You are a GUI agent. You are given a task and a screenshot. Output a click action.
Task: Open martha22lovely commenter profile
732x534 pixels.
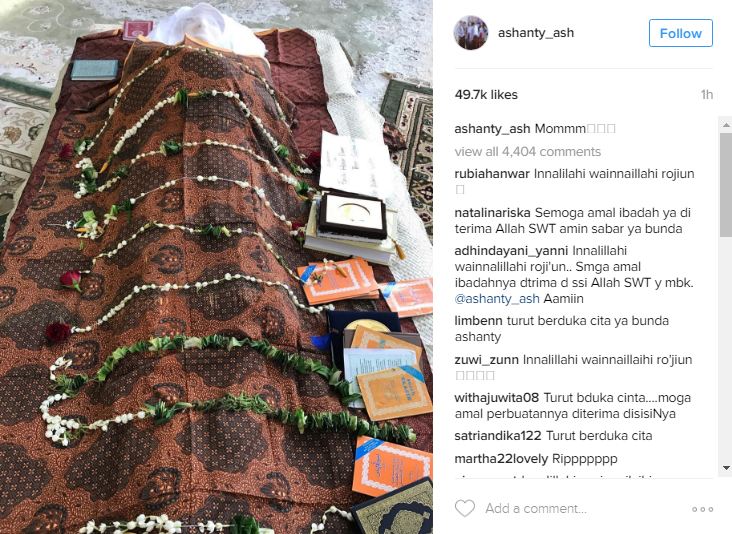501,459
